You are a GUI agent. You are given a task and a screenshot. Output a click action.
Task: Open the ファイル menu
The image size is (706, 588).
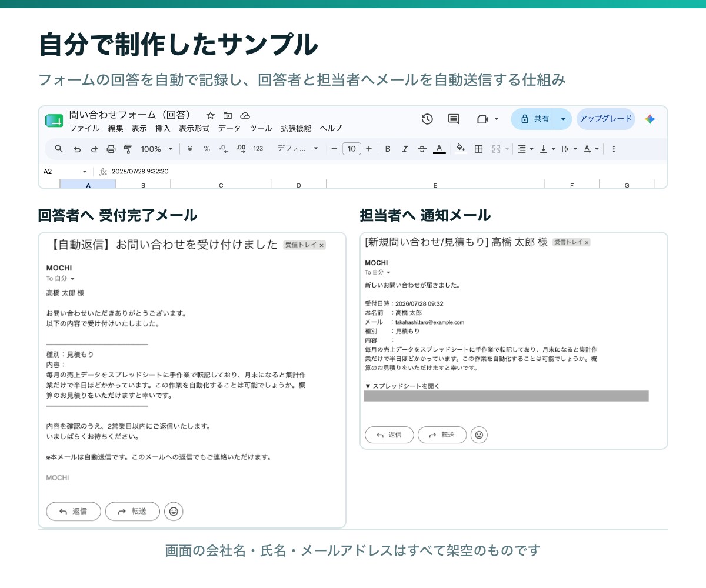[84, 128]
